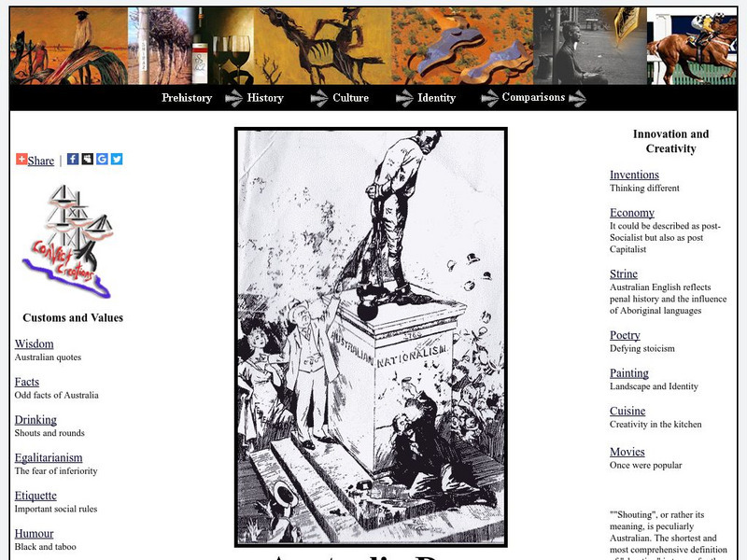The width and height of the screenshot is (747, 560).
Task: Click the arrow icon before Culture
Action: pos(319,98)
